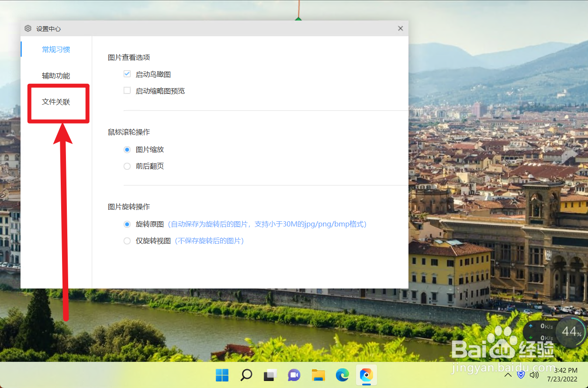Click the Windows Start button
This screenshot has height=388, width=588.
[x=222, y=375]
